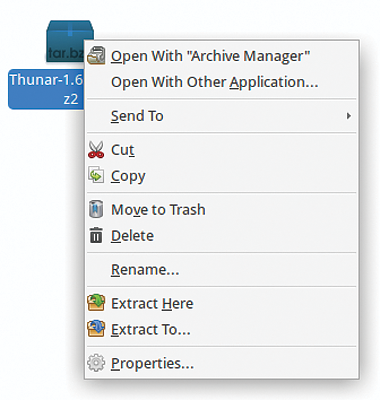Click the black Delete bin icon

point(96,235)
